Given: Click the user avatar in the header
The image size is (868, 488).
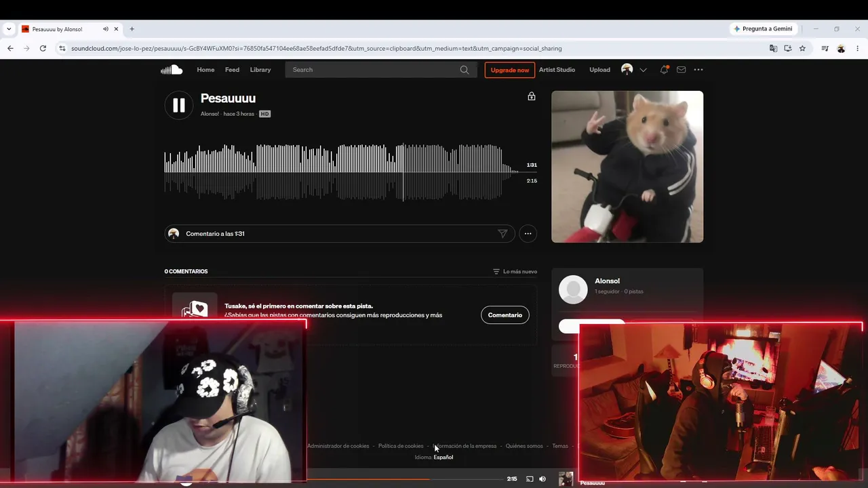Looking at the screenshot, I should [x=627, y=70].
